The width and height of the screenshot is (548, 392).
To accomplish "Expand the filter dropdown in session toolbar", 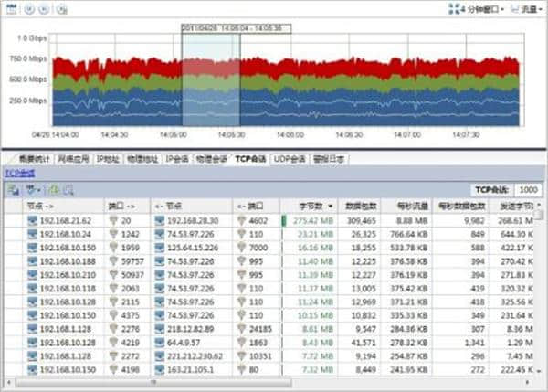I will tap(35, 189).
